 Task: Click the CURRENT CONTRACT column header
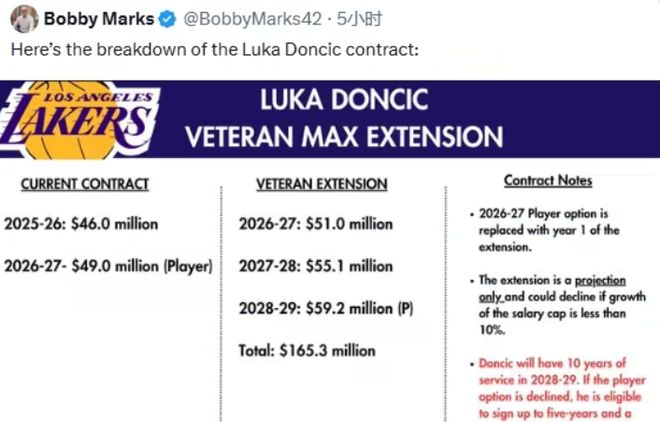point(85,184)
